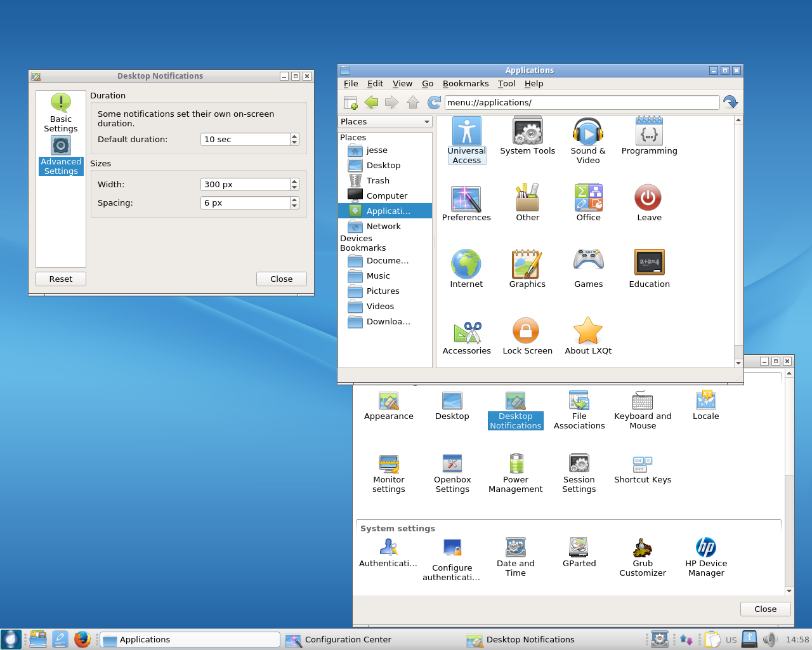Select Trash in Places pane
Image resolution: width=812 pixels, height=650 pixels.
(385, 181)
